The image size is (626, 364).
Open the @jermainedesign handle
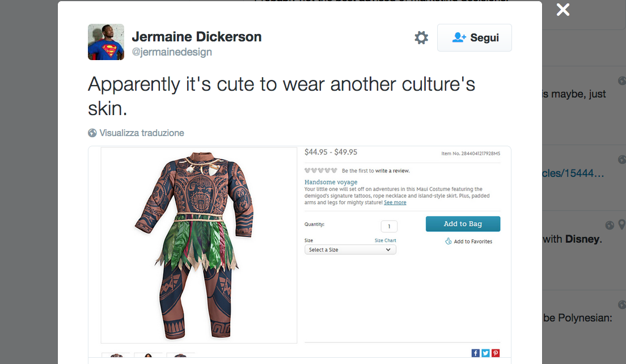172,52
